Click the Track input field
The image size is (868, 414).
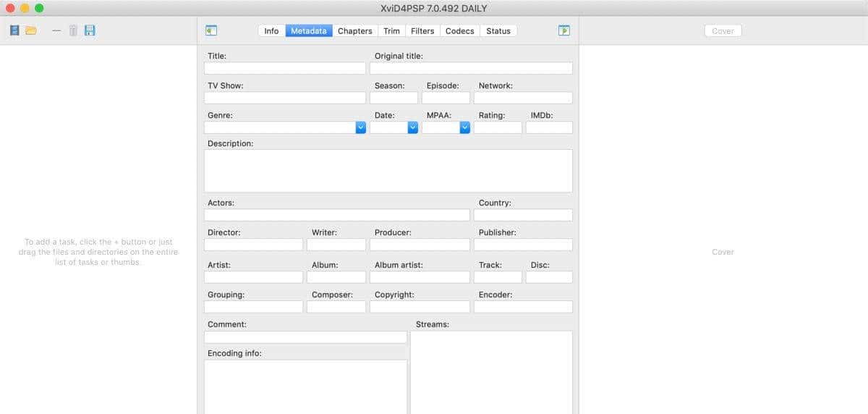498,277
